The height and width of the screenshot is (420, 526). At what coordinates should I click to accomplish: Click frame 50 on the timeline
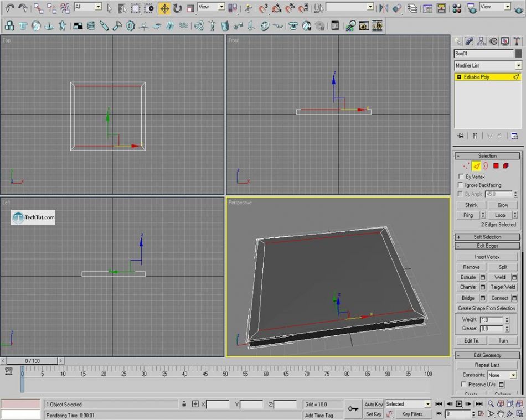coord(225,374)
